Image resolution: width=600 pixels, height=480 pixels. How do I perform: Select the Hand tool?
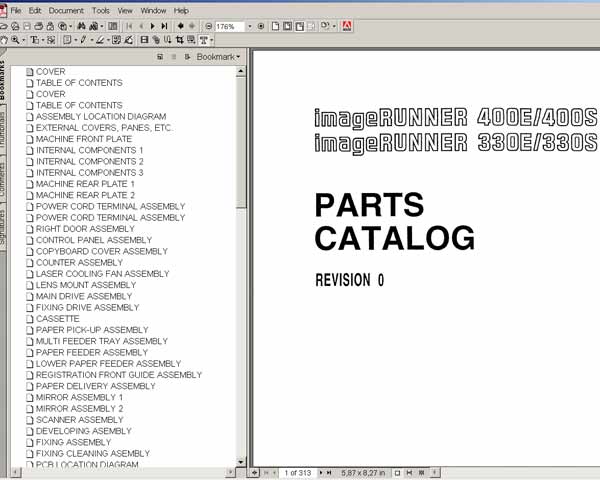[x=4, y=39]
